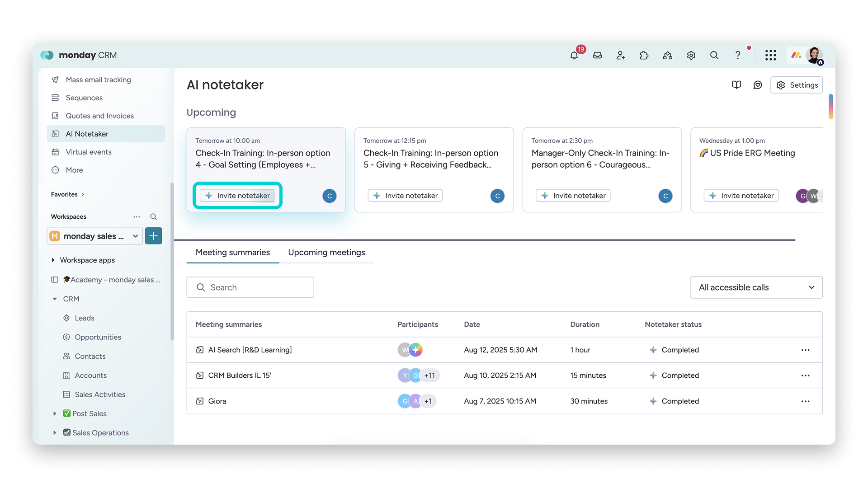This screenshot has height=488, width=868.
Task: Open the monday sales workspace dropdown
Action: pos(95,236)
